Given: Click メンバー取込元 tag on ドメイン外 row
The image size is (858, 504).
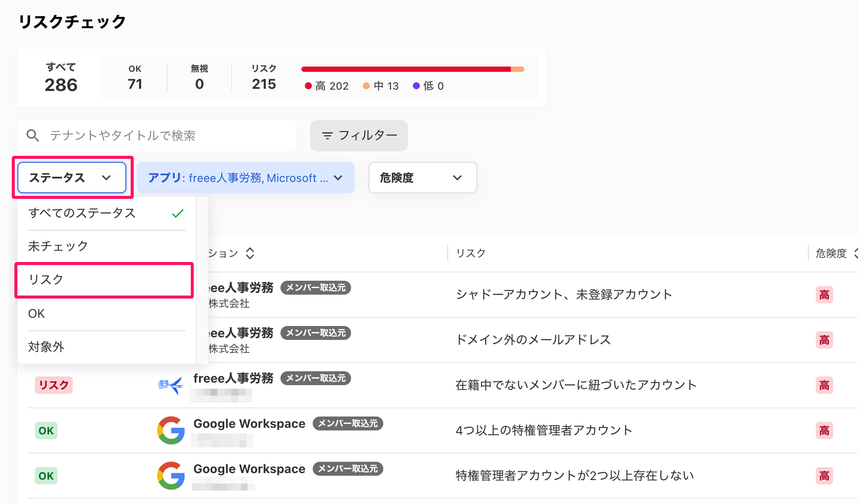Looking at the screenshot, I should coord(316,333).
